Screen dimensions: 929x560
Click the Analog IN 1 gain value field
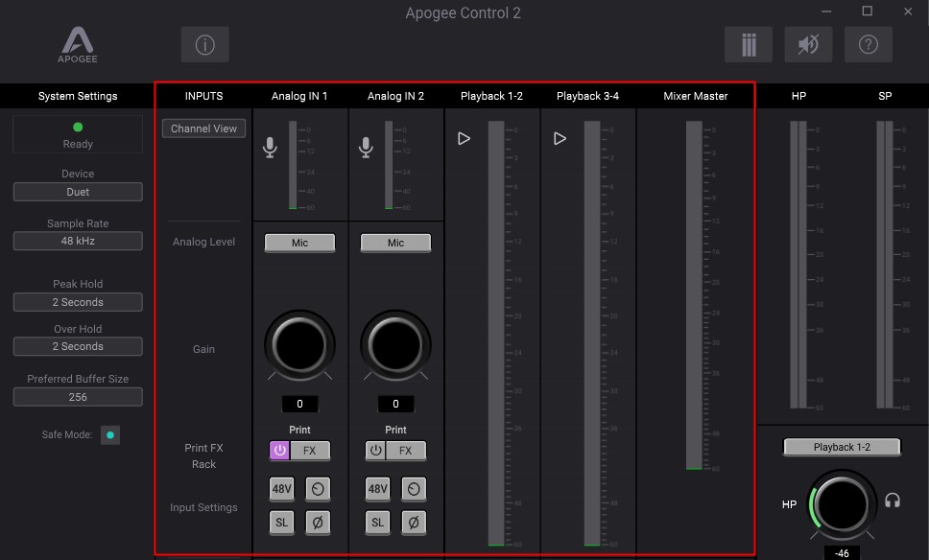(x=299, y=404)
